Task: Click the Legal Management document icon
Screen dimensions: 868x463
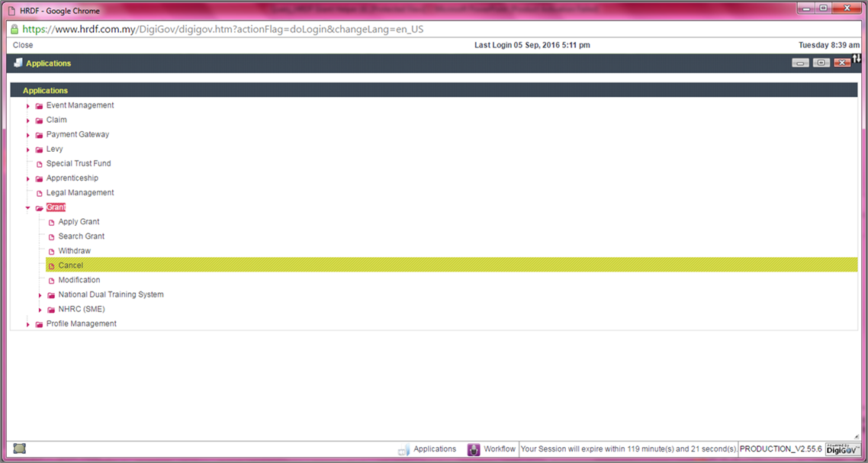Action: click(40, 193)
